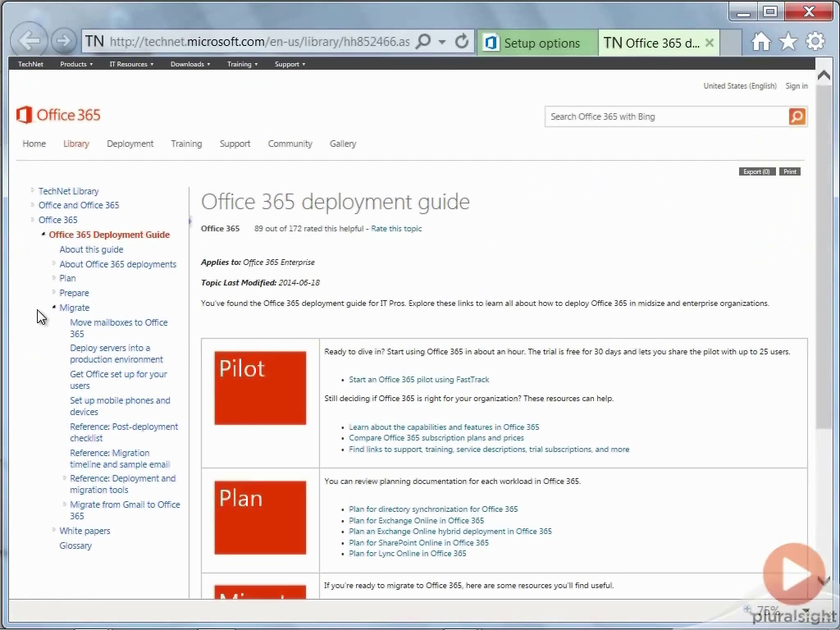Click the address bar search magnifier icon

tap(423, 41)
